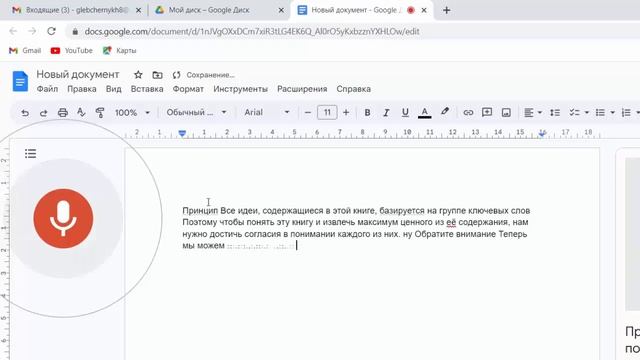The width and height of the screenshot is (640, 360).
Task: Open the Правка menu
Action: click(x=82, y=89)
